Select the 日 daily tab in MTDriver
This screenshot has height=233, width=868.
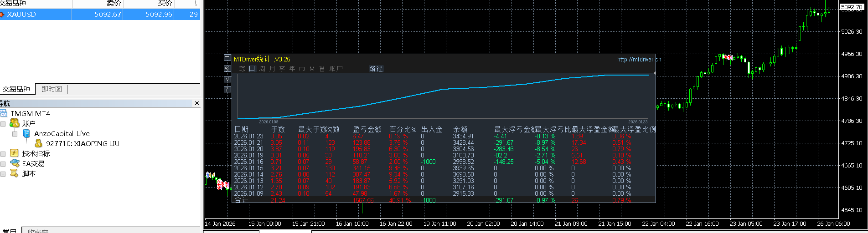(x=252, y=69)
